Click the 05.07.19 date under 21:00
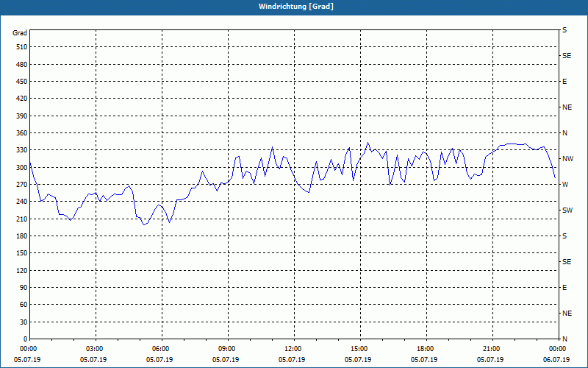The height and width of the screenshot is (368, 588). (x=490, y=360)
